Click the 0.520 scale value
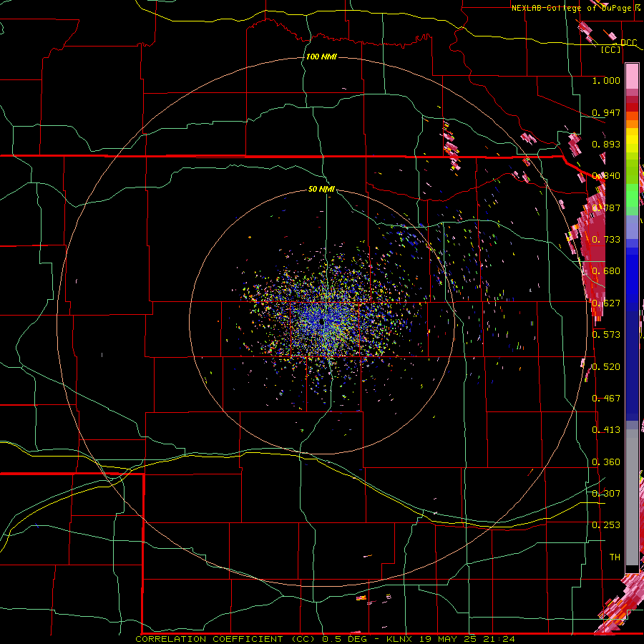This screenshot has width=644, height=644. click(x=606, y=366)
